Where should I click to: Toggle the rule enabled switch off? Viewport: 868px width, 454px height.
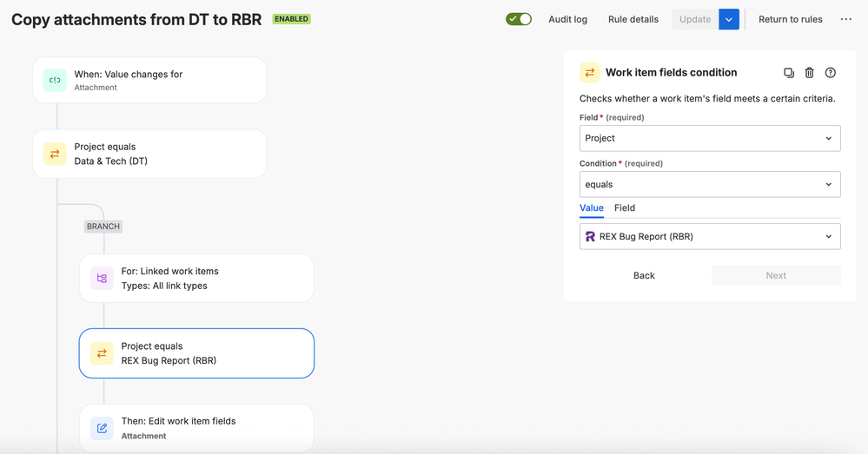(519, 19)
